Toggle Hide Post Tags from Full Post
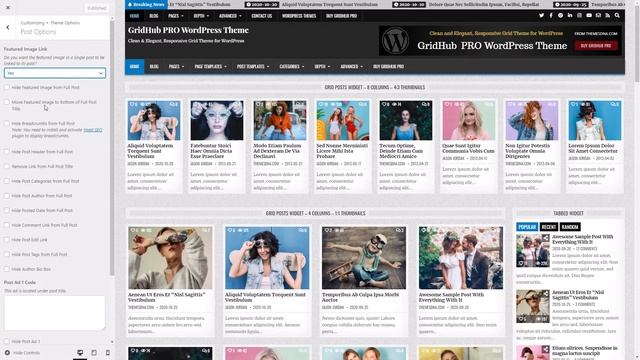 [7, 255]
